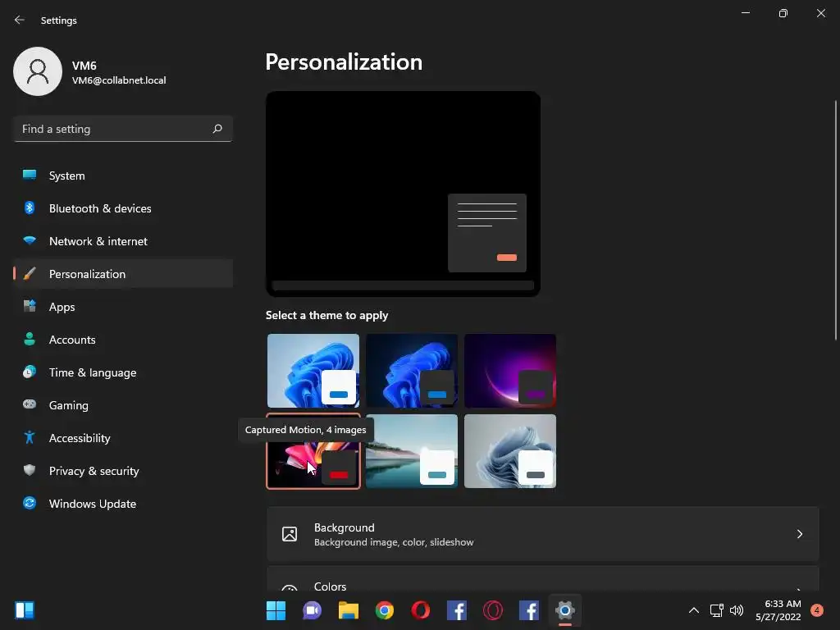Click the search magnifier icon
Screen dimensions: 840x630
pyautogui.click(x=217, y=129)
